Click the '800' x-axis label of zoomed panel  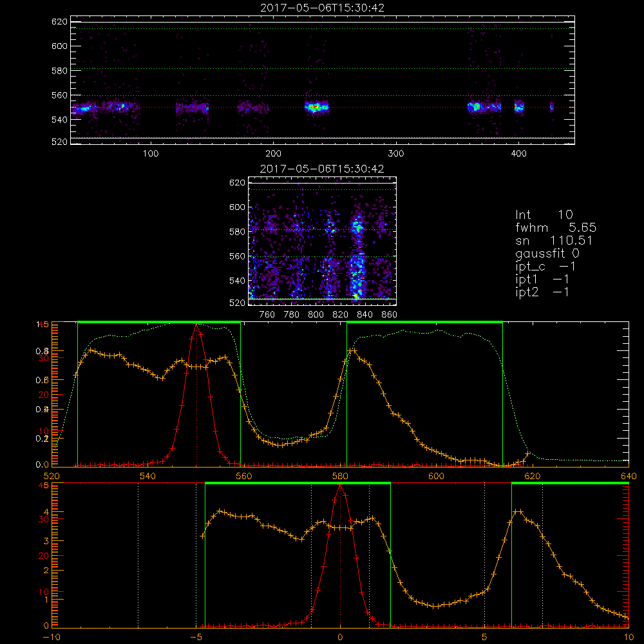316,315
